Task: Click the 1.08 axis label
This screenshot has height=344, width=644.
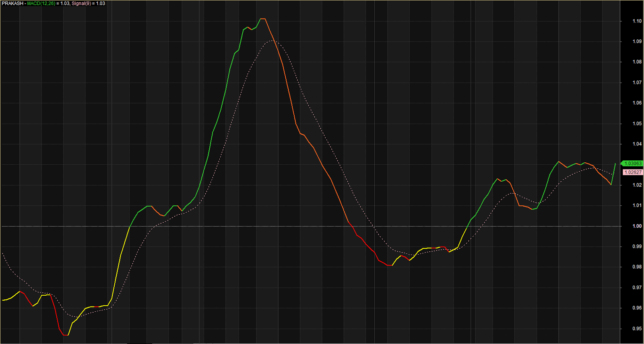Action: [x=637, y=62]
